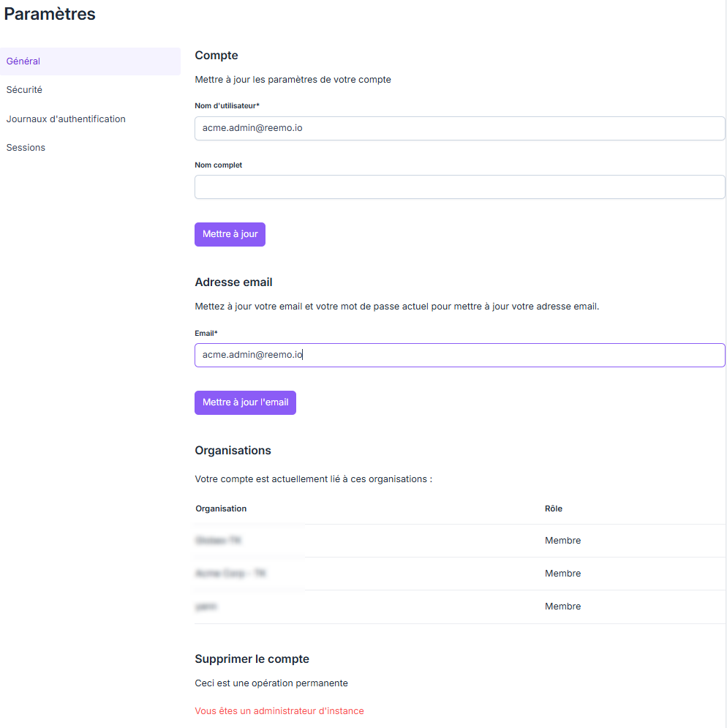
Task: Click the Nom d'utilisateur label
Action: pos(227,106)
